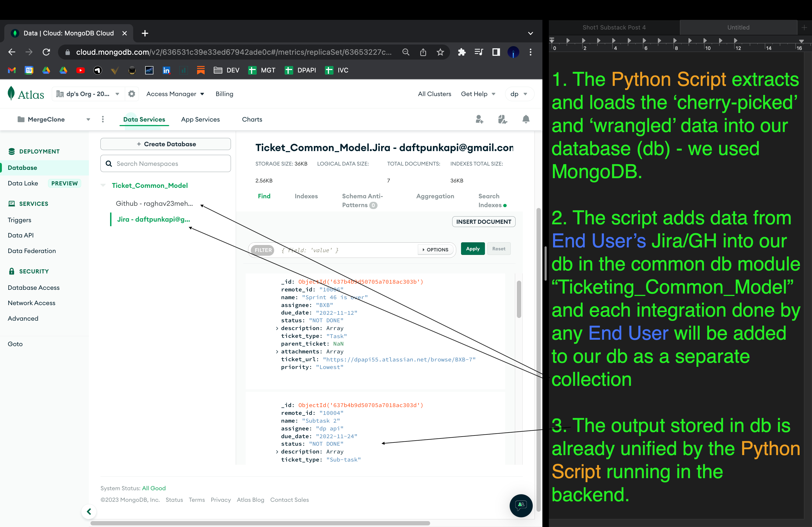Open the media control icon
812x527 pixels.
[x=479, y=52]
